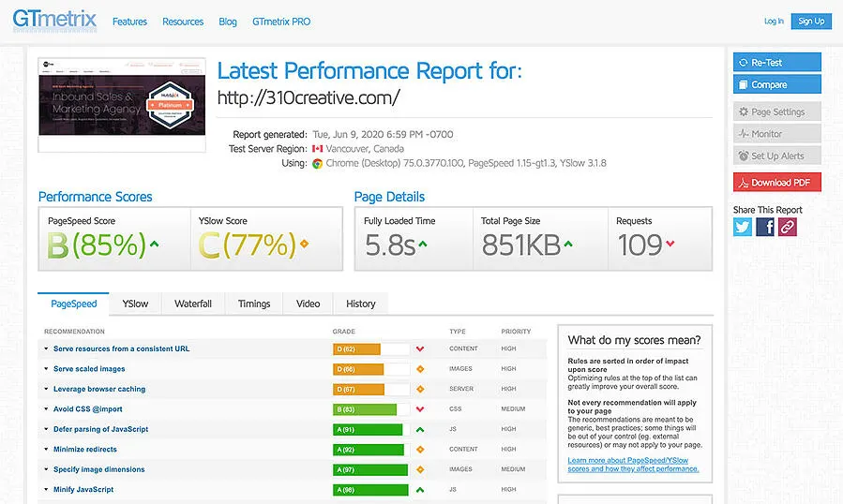
Task: Switch to the Waterfall tab
Action: point(193,304)
